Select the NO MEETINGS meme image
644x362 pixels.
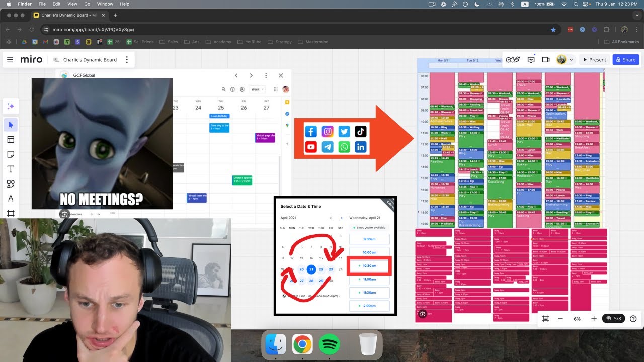click(102, 144)
